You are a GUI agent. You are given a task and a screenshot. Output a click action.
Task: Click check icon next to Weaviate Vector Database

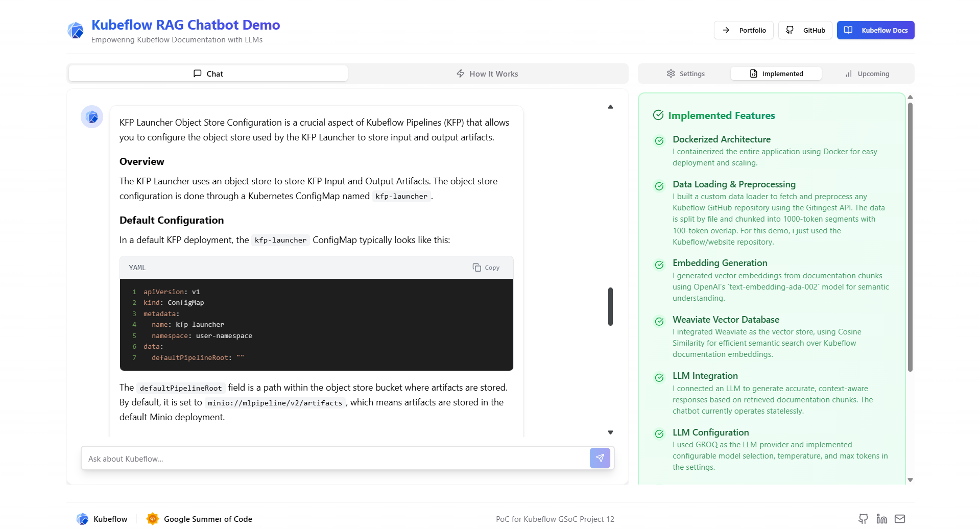(x=659, y=321)
